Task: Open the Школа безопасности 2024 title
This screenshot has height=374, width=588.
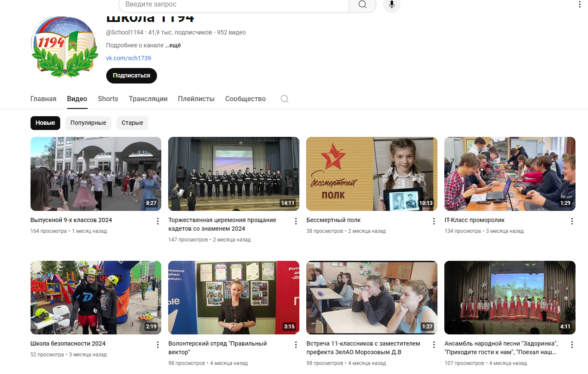Action: [68, 343]
